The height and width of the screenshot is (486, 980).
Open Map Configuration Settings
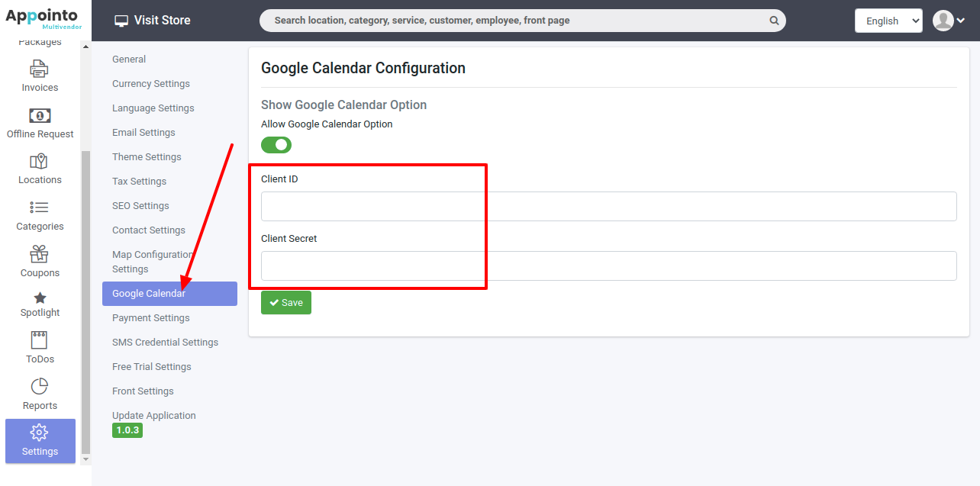(153, 262)
